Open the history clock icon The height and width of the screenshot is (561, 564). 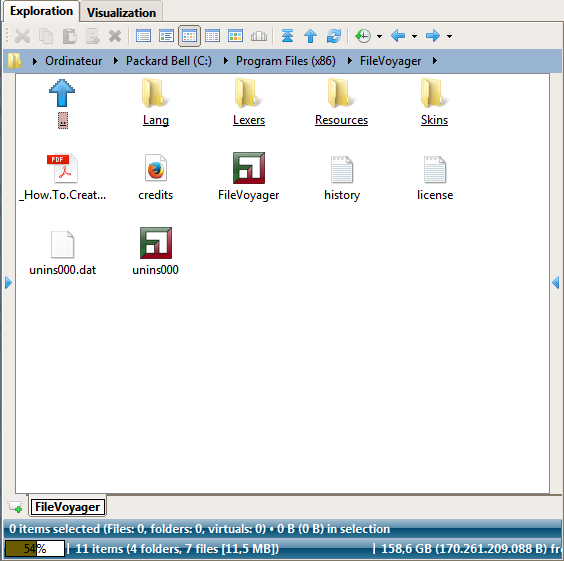click(x=363, y=36)
